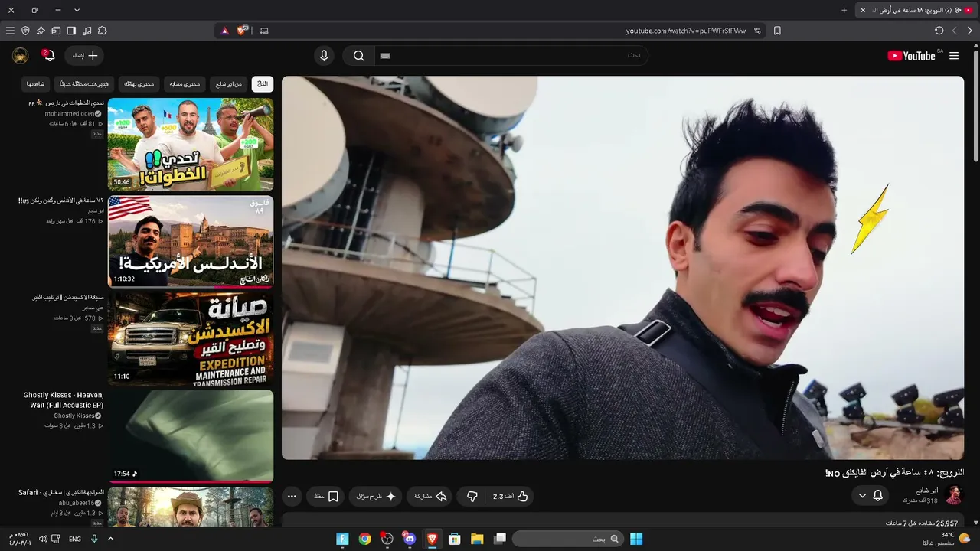
Task: Open the channel avatar under the video
Action: tap(954, 495)
